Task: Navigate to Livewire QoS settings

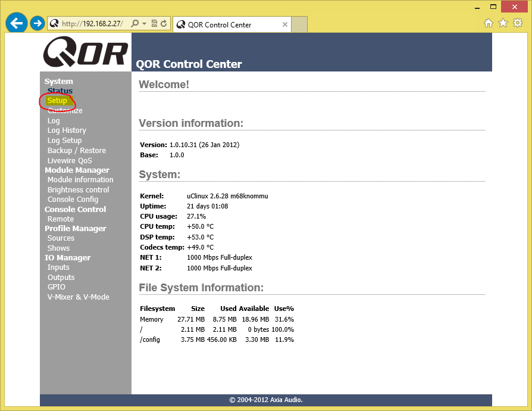Action: click(70, 161)
